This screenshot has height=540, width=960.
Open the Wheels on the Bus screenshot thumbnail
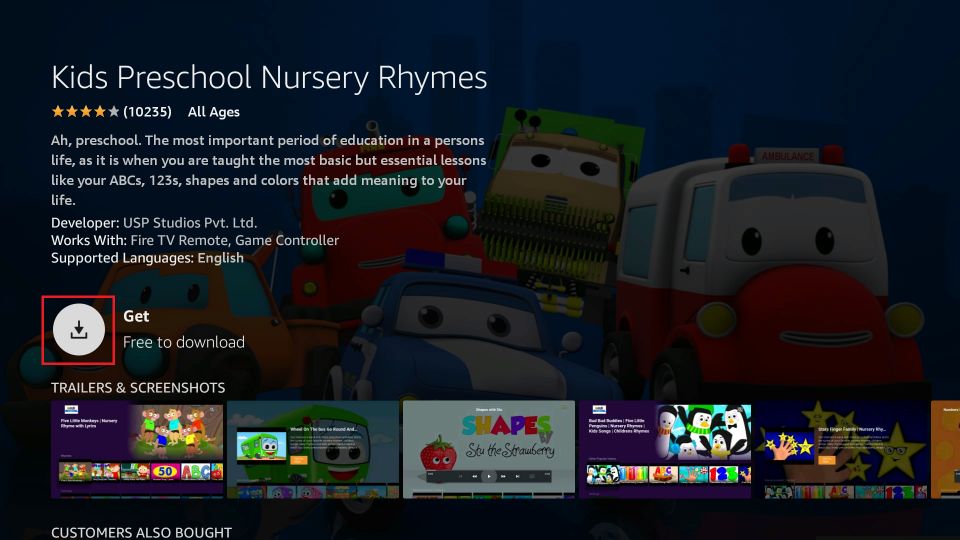[x=313, y=449]
